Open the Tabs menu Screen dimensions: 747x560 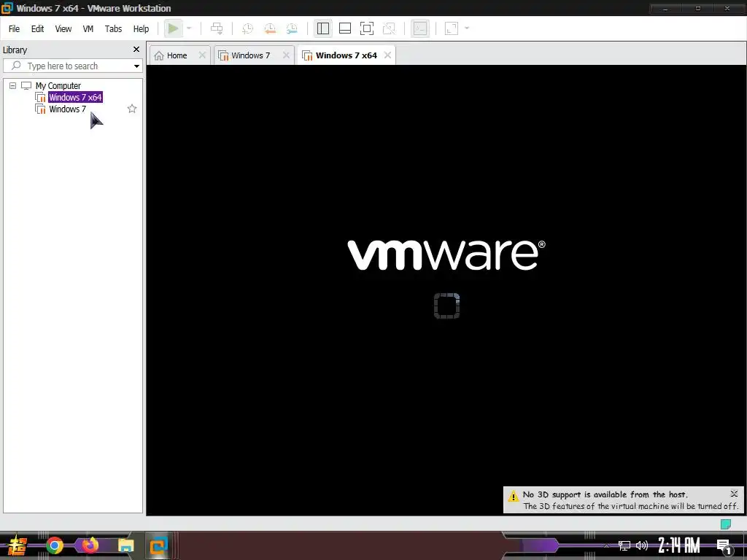[113, 29]
